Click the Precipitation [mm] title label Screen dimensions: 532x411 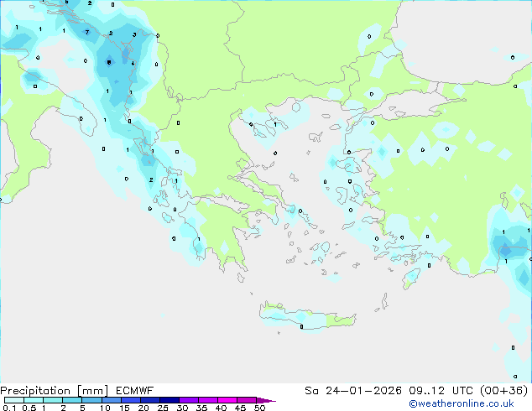click(55, 391)
